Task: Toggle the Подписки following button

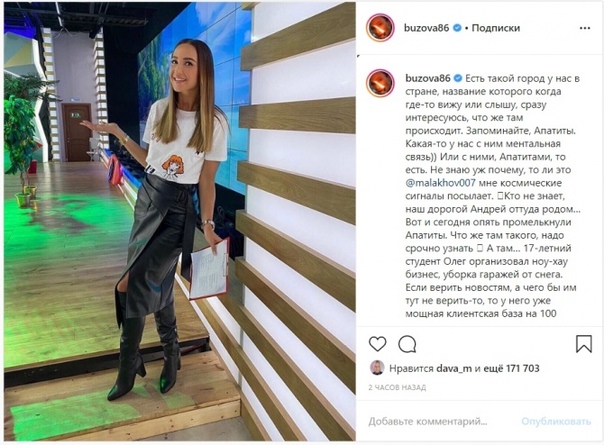Action: tap(496, 28)
